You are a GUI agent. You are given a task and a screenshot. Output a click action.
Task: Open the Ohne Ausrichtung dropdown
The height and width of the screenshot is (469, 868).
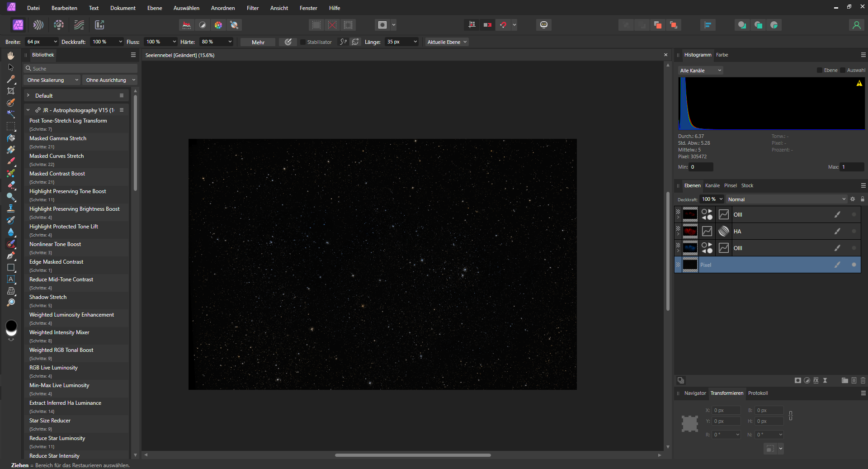click(x=110, y=80)
